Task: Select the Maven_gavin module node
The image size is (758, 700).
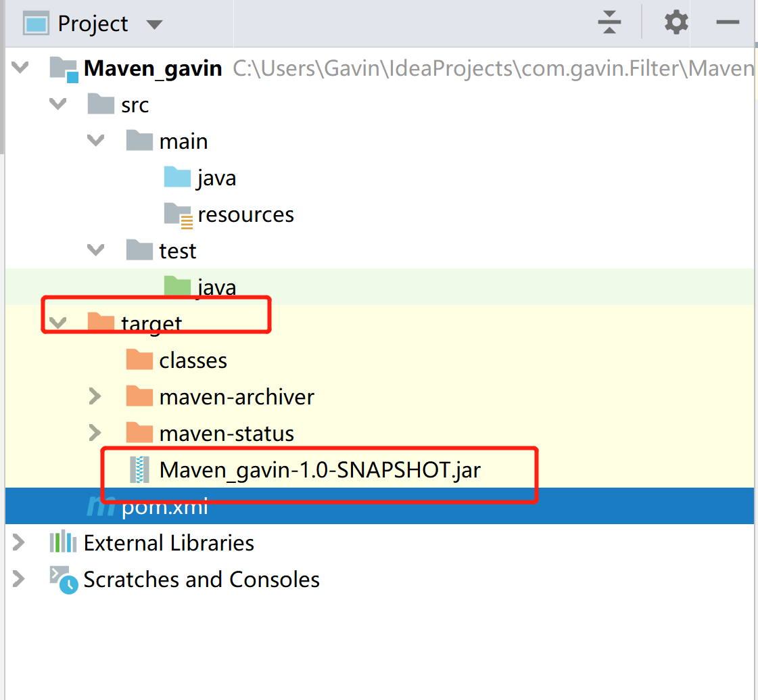Action: (153, 68)
